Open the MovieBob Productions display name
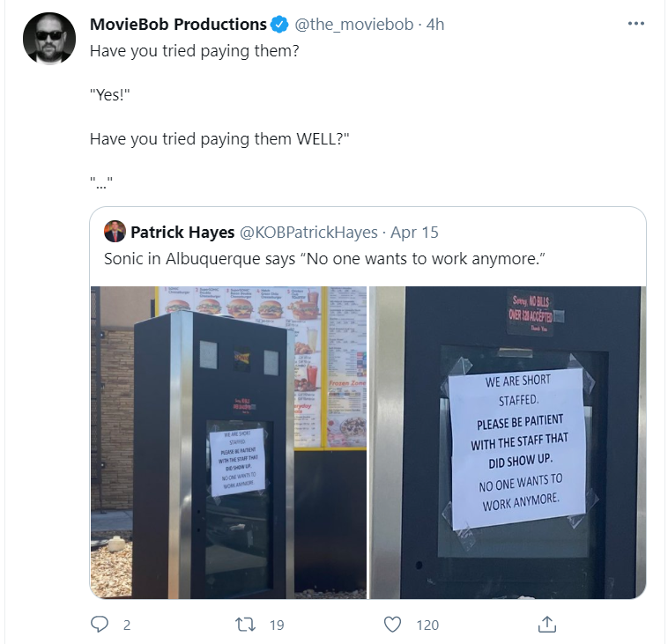The height and width of the screenshot is (644, 668). [178, 25]
